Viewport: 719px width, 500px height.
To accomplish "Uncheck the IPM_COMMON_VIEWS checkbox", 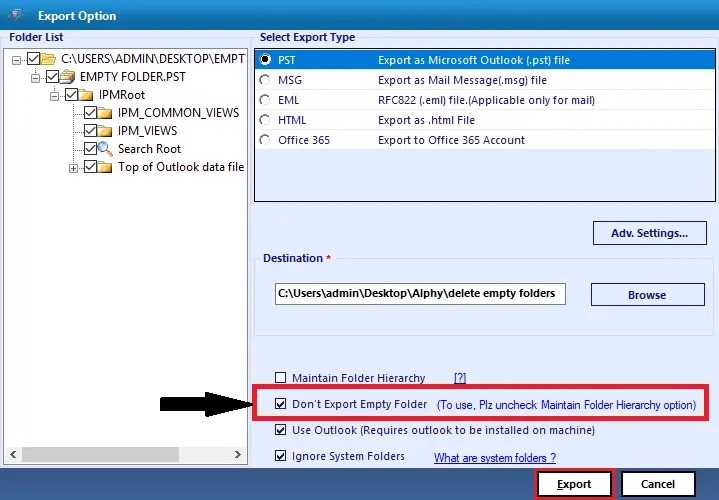I will (90, 113).
